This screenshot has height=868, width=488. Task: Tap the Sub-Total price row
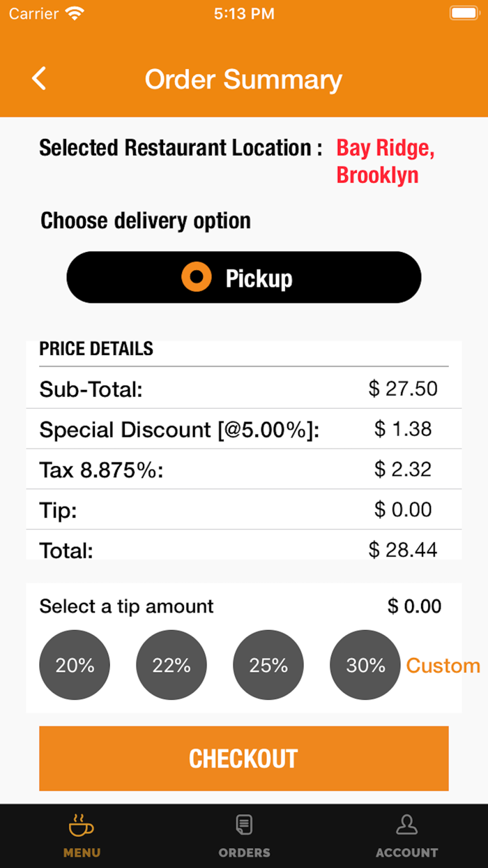(x=244, y=389)
